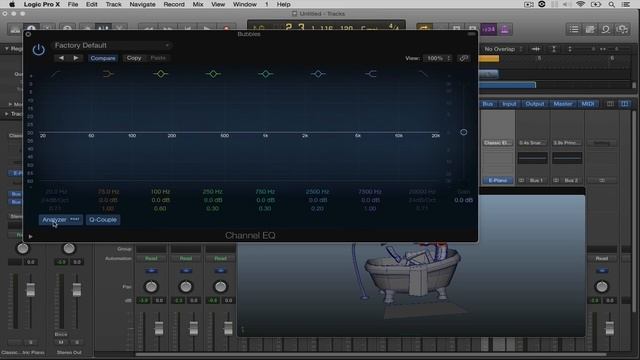Select the 2500 Hz frequency value
640x360 pixels.
[x=318, y=191]
